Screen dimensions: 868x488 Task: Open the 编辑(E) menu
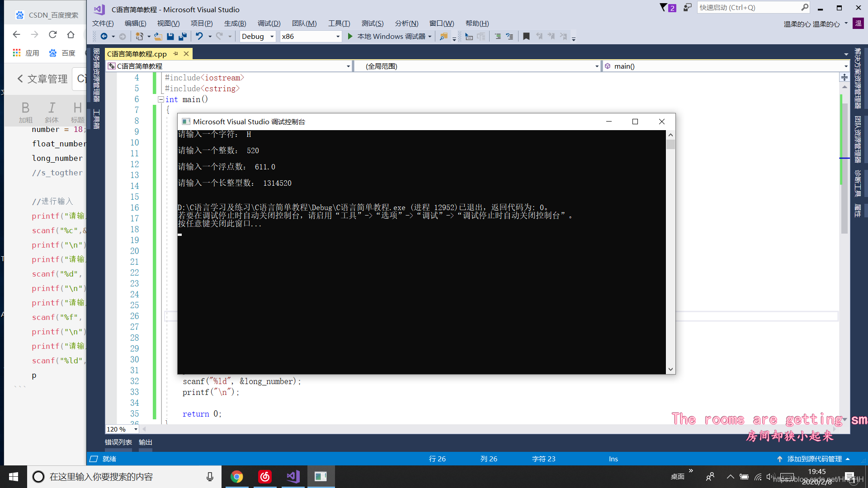coord(136,23)
